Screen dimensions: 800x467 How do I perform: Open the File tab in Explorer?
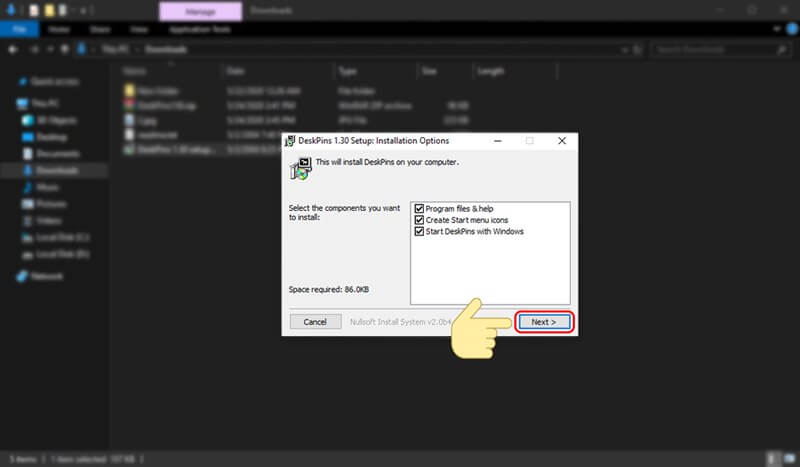[19, 30]
